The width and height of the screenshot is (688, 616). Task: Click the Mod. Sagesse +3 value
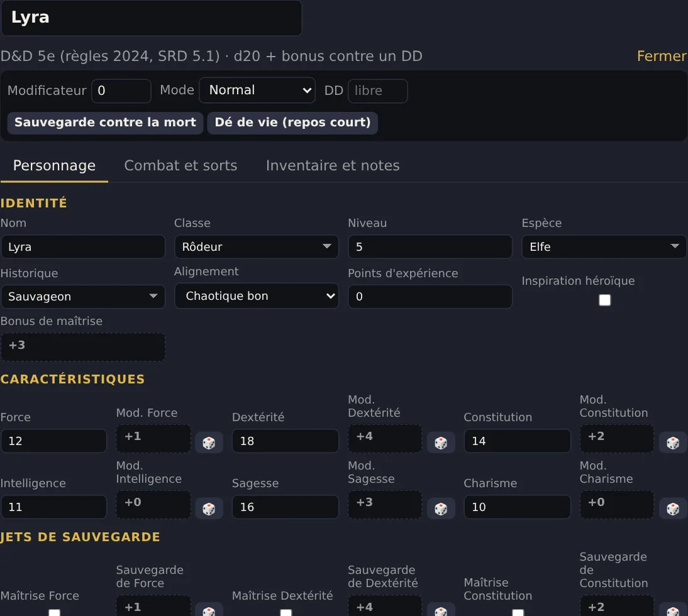(385, 505)
